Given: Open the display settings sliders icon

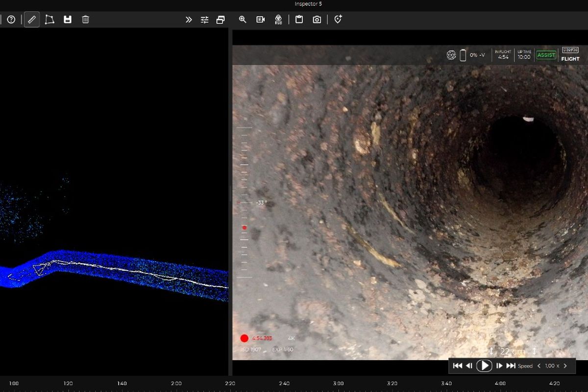Looking at the screenshot, I should click(204, 20).
